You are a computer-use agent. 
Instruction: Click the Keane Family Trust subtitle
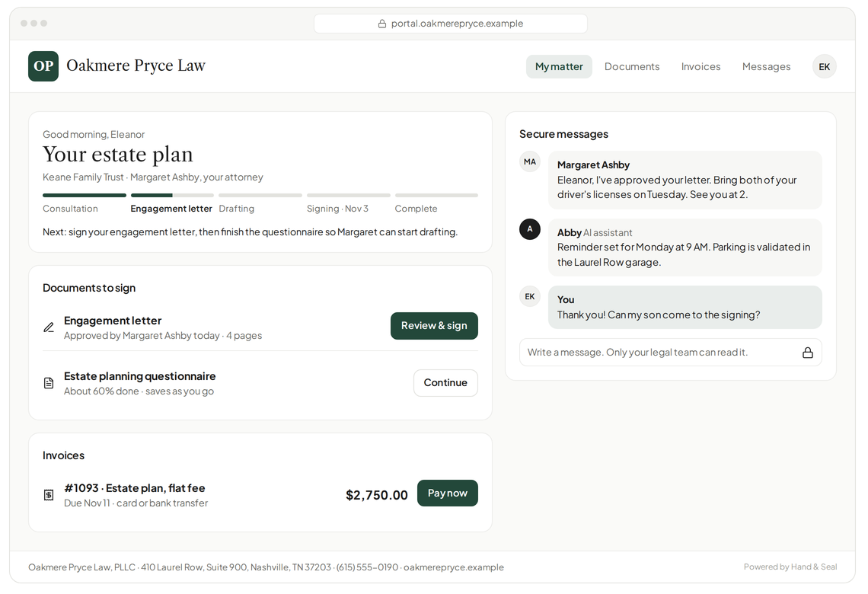click(153, 177)
